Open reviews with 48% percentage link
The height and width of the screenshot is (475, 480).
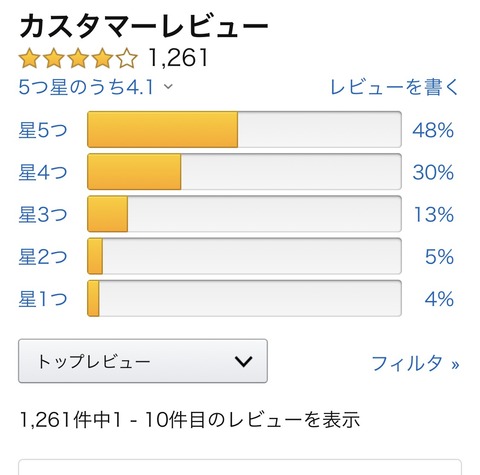433,130
